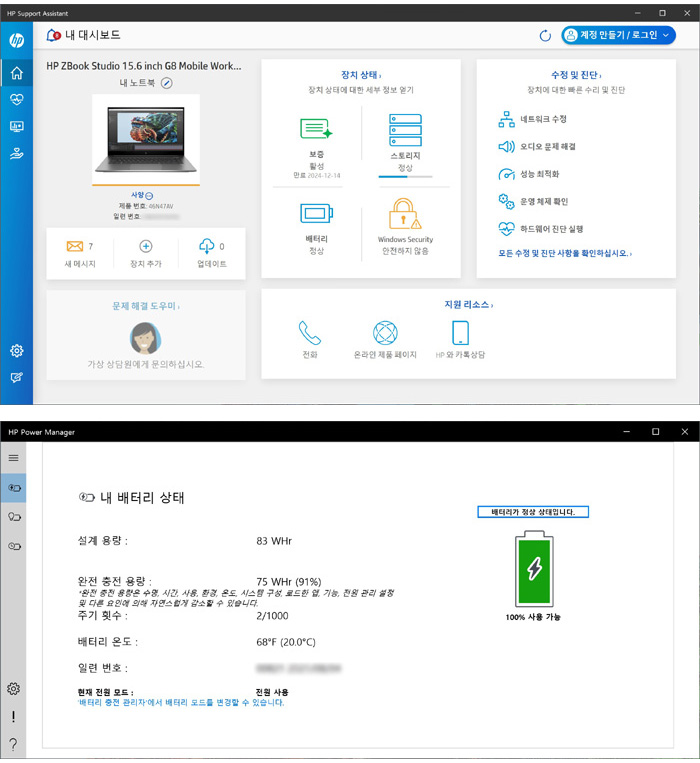700x763 pixels.
Task: Open the 보증 warranty status icon
Action: (x=316, y=130)
